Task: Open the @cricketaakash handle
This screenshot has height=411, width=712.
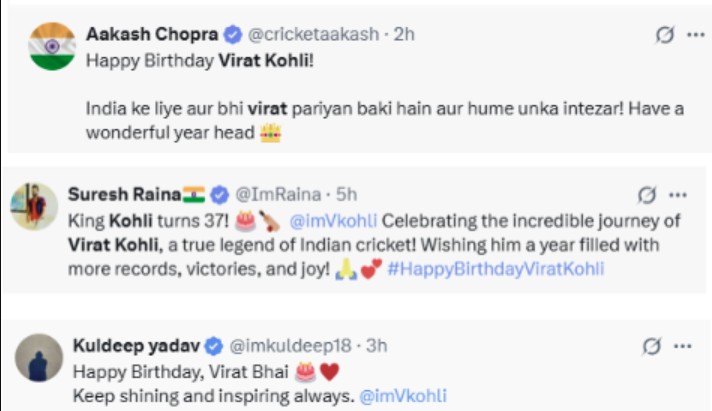Action: [312, 34]
